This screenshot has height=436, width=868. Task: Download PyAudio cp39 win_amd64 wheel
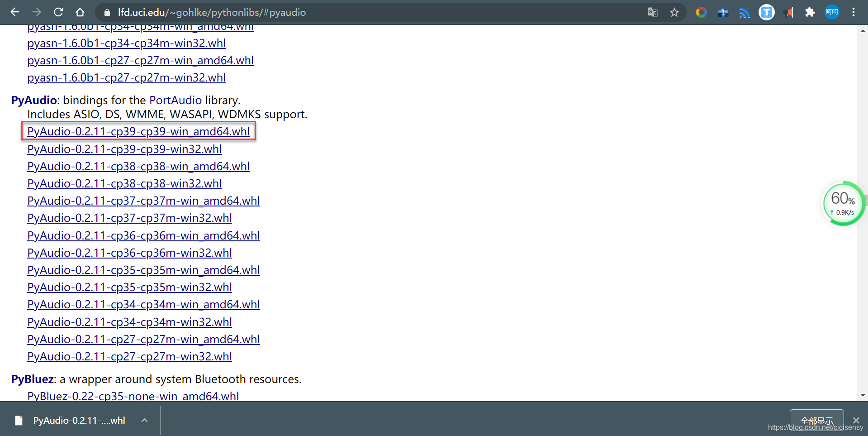[x=138, y=131]
